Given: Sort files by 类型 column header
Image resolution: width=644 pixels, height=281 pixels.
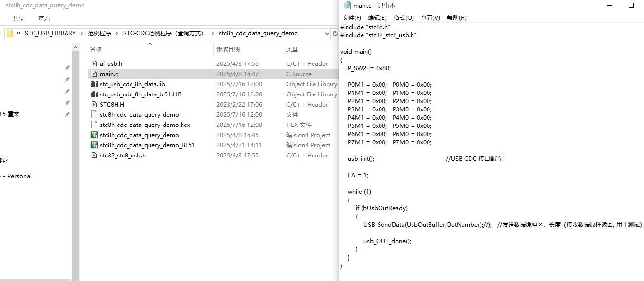Looking at the screenshot, I should tap(292, 49).
